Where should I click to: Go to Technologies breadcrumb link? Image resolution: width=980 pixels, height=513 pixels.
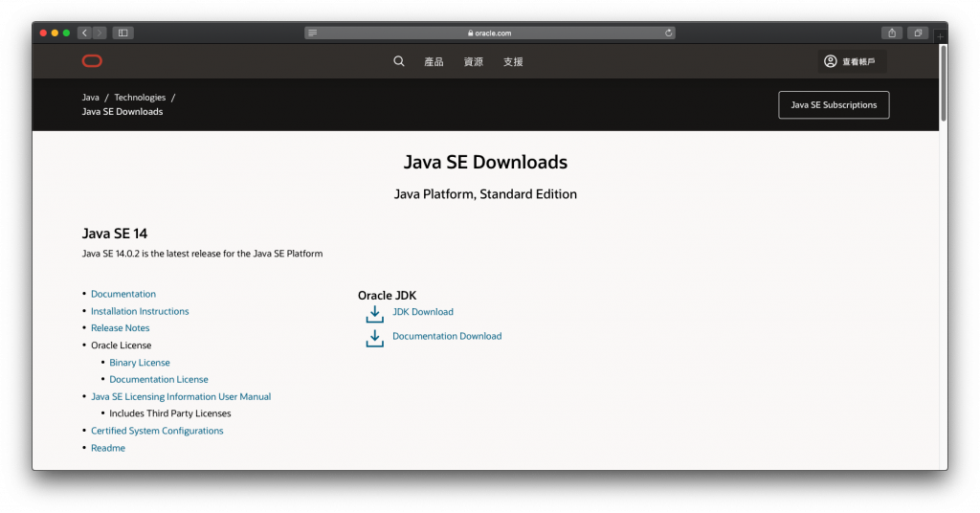(140, 98)
